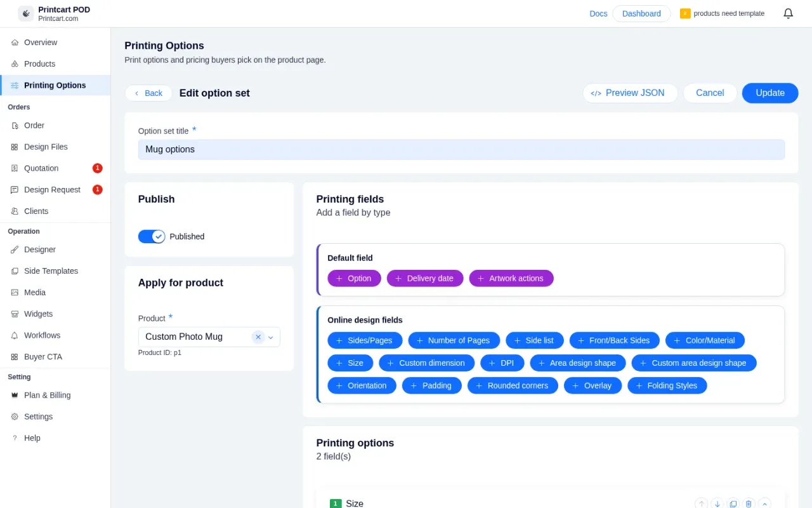Duplicate the Size field

[x=733, y=504]
